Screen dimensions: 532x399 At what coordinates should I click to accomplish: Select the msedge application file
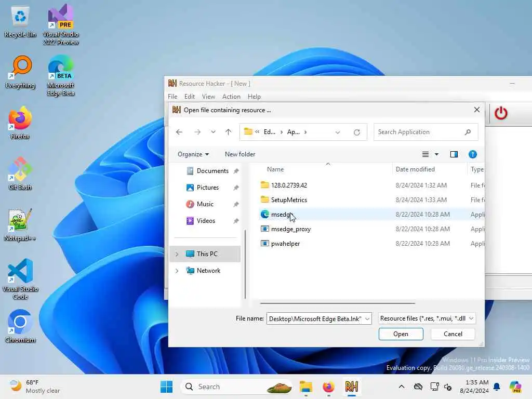click(x=371, y=215)
